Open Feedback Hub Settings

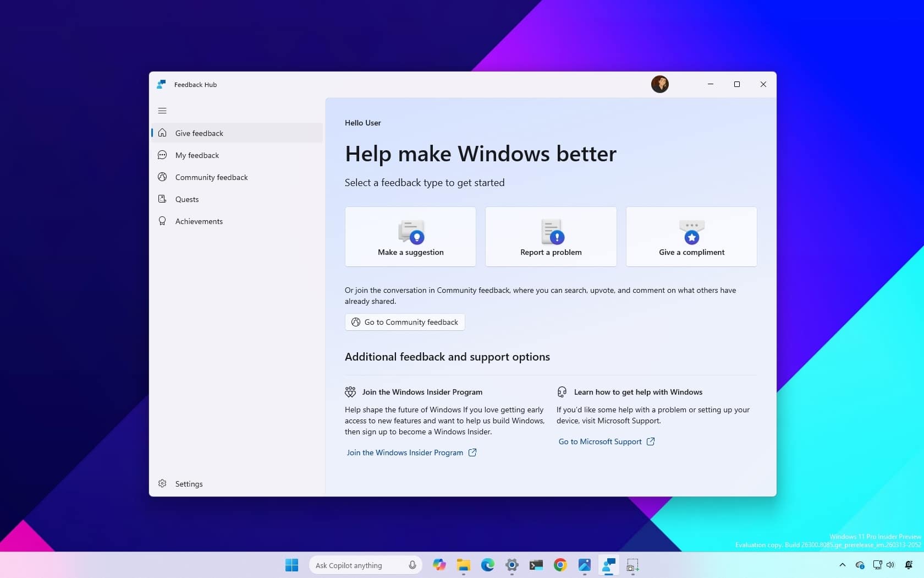click(x=188, y=483)
